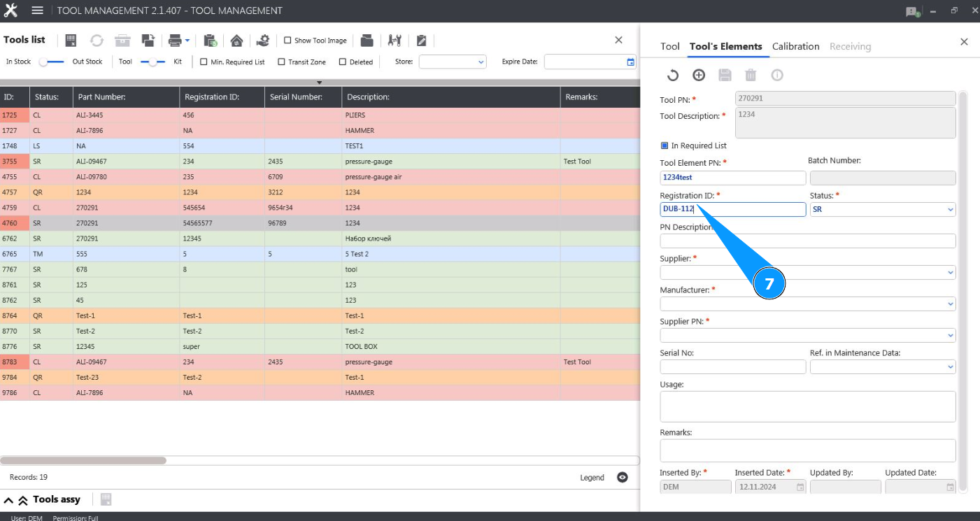
Task: Check the Transit Zone checkbox
Action: pos(281,62)
